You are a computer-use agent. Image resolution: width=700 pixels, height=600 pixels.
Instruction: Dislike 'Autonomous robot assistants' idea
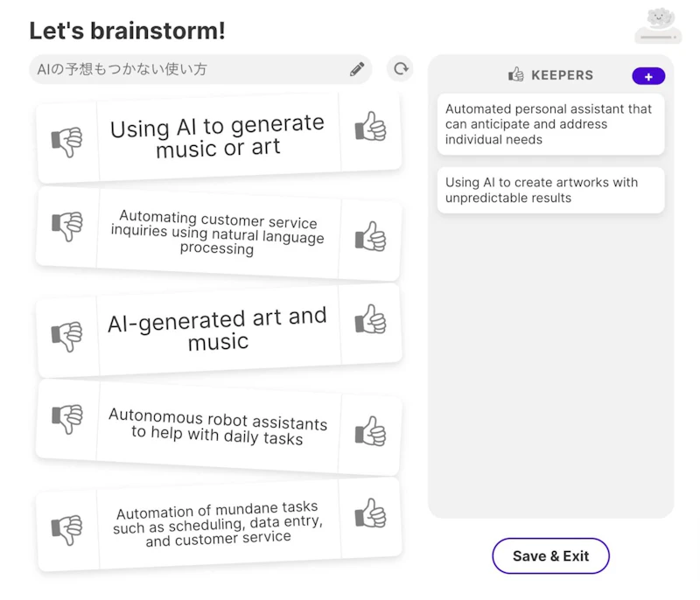click(x=66, y=420)
